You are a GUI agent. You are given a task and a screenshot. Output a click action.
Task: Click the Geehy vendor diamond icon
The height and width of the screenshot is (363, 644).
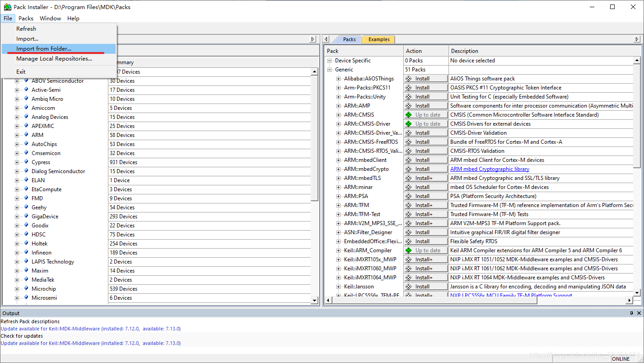coord(26,207)
